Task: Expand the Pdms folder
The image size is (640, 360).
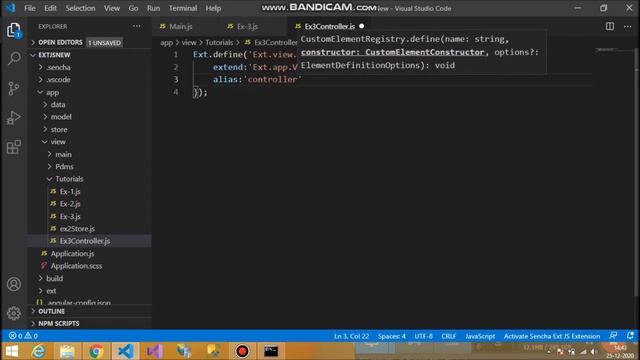Action: 64,167
